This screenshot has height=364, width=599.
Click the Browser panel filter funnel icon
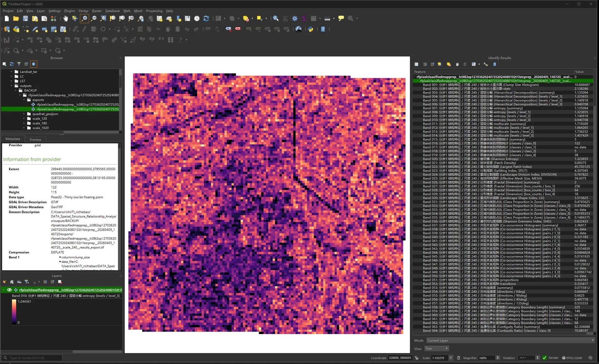[x=19, y=64]
